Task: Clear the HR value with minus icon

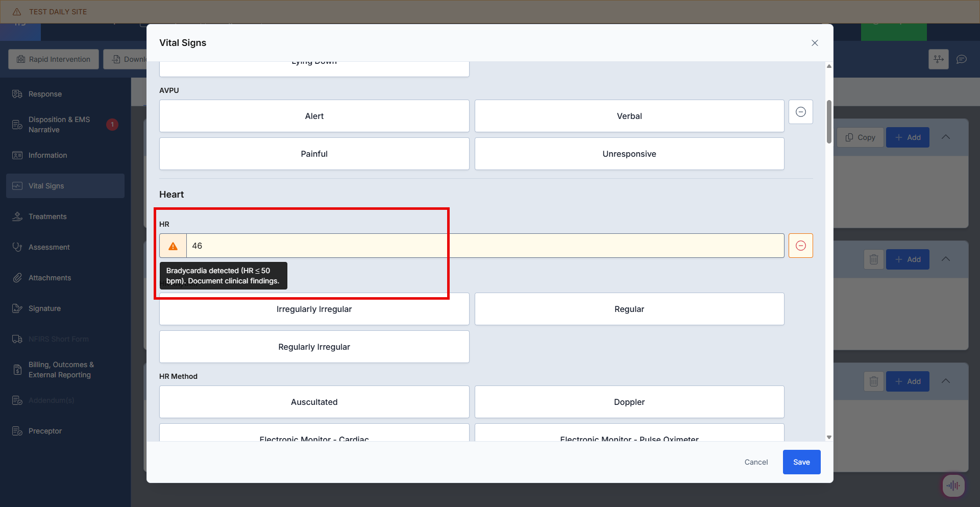Action: click(800, 246)
